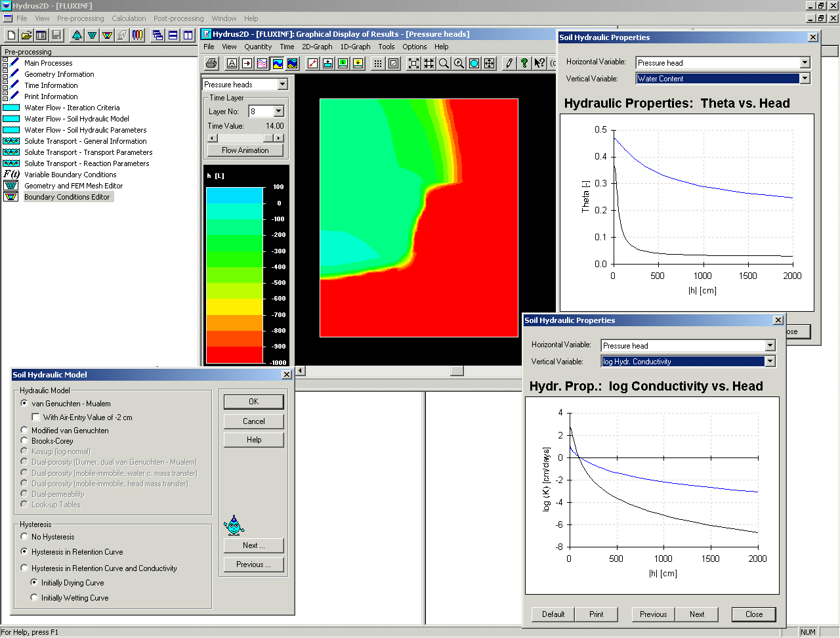Click the zoom extents view-all icon
This screenshot has height=638, width=840.
(x=414, y=63)
